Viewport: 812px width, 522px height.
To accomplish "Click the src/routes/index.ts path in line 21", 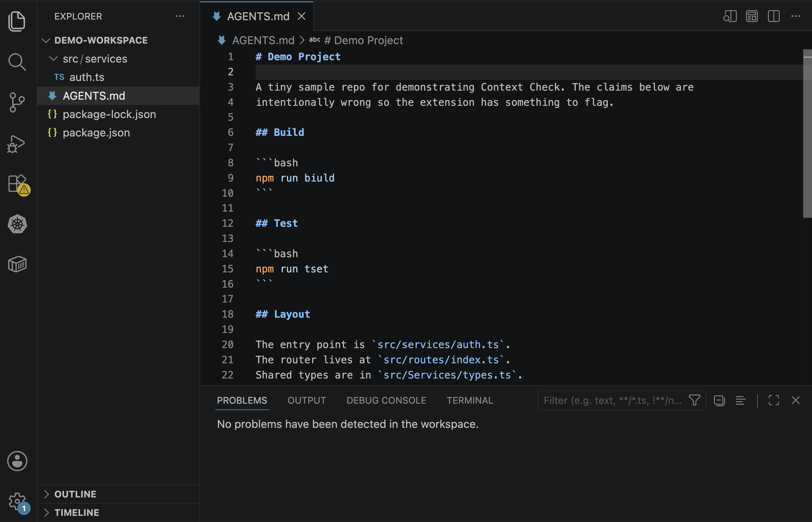I will [441, 360].
